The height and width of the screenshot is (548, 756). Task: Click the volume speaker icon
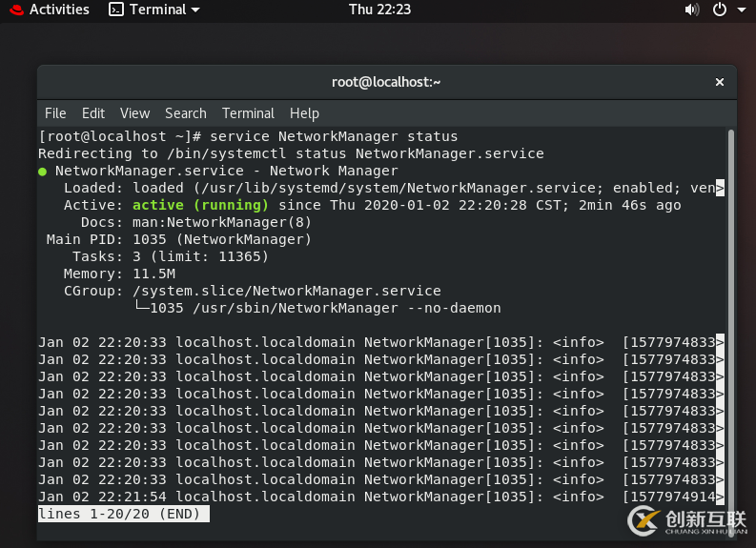(x=692, y=10)
